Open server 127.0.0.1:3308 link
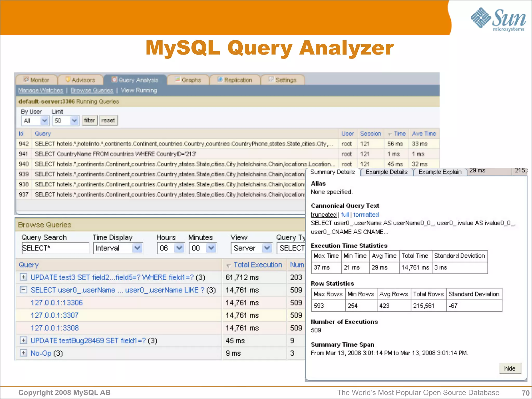 [55, 328]
